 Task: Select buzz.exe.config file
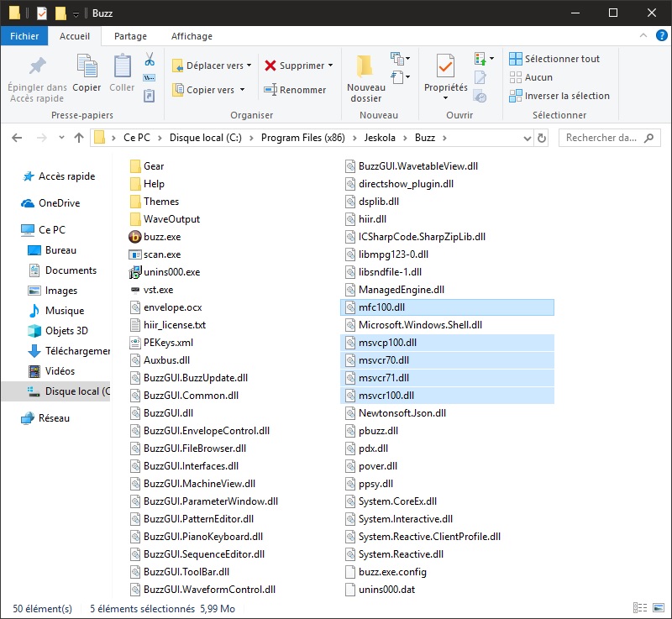[386, 572]
